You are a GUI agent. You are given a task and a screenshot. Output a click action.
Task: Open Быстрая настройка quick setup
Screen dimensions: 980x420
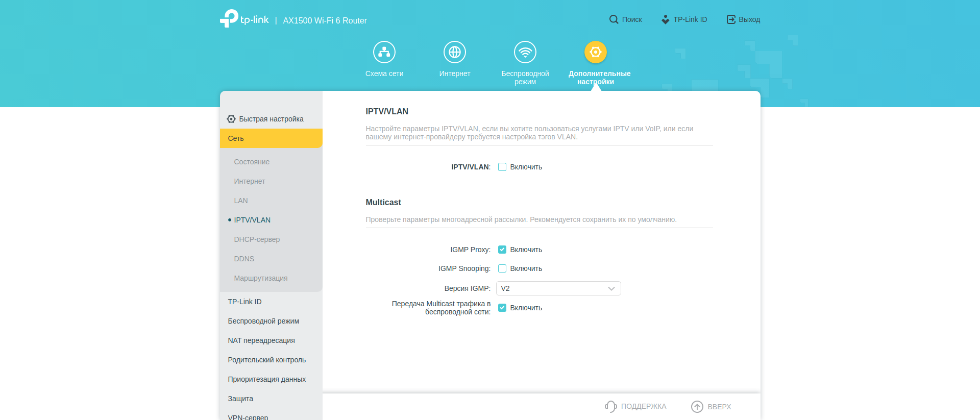[x=271, y=119]
